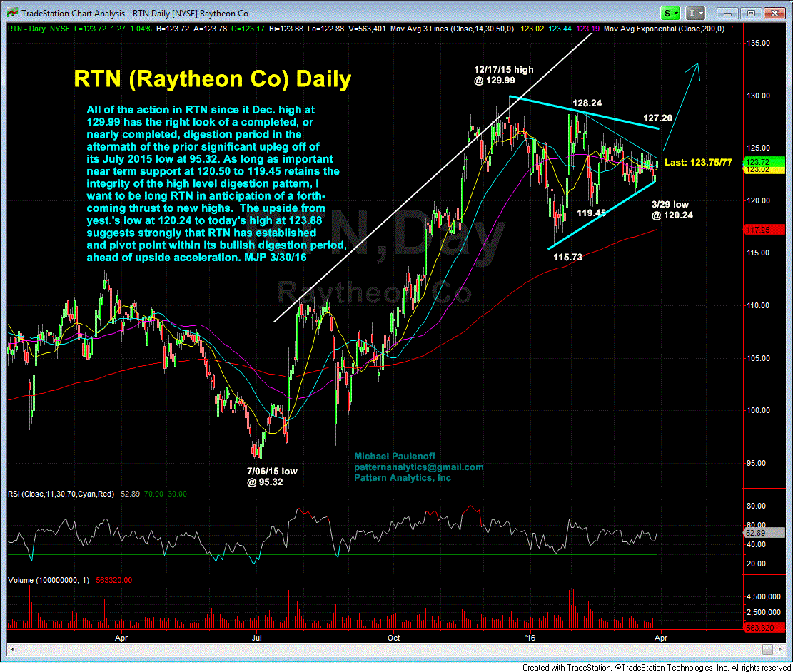Select the '7/06/15 low @ 95.32' annotation
Screen dimensions: 793x672
[x=272, y=477]
